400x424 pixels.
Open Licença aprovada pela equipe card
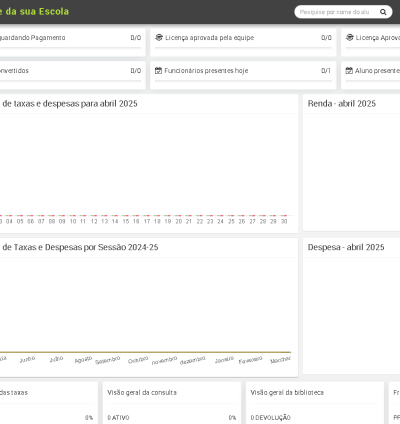tap(243, 42)
